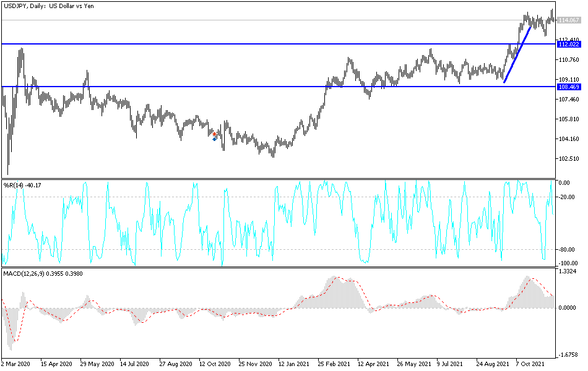Click the current price label 114.067

point(569,20)
